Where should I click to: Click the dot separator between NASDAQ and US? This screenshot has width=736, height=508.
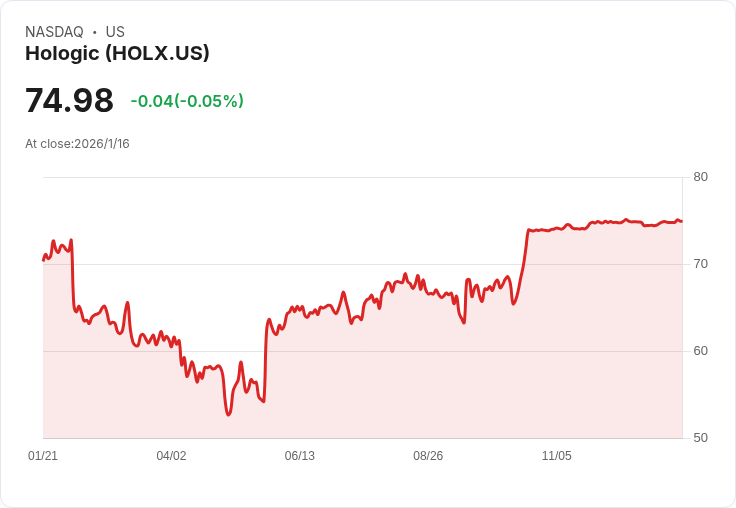(x=94, y=32)
